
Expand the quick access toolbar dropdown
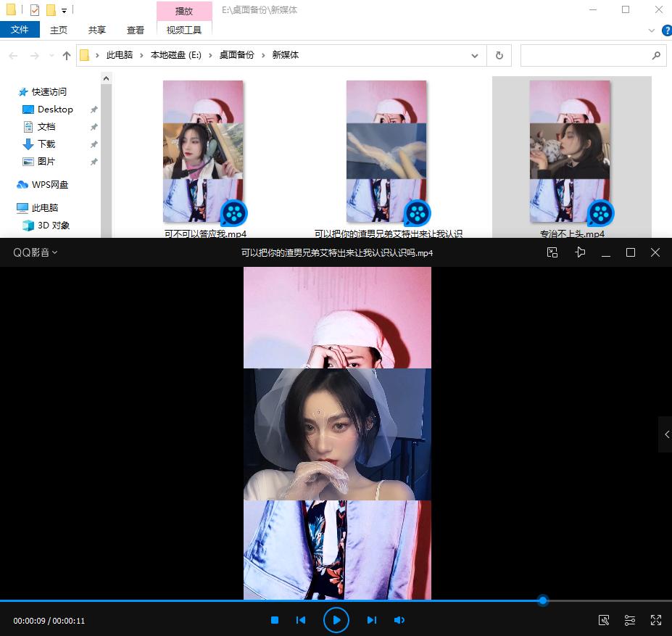(x=65, y=9)
